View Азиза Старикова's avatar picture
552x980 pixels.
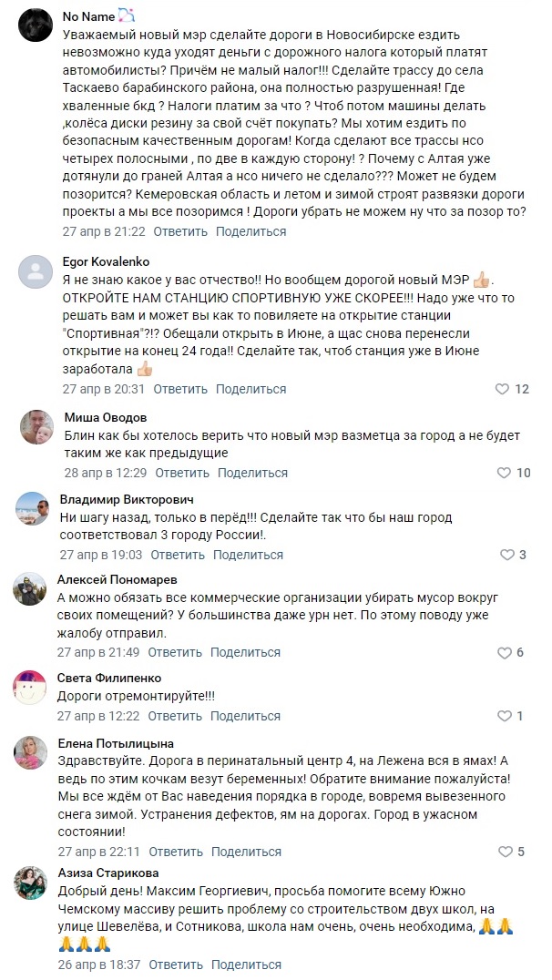click(x=33, y=883)
